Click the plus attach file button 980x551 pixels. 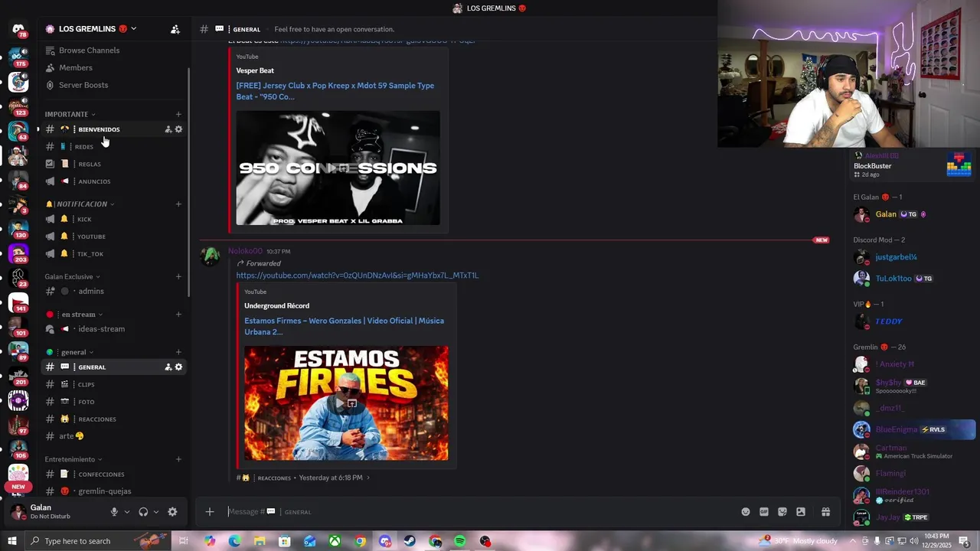click(210, 512)
